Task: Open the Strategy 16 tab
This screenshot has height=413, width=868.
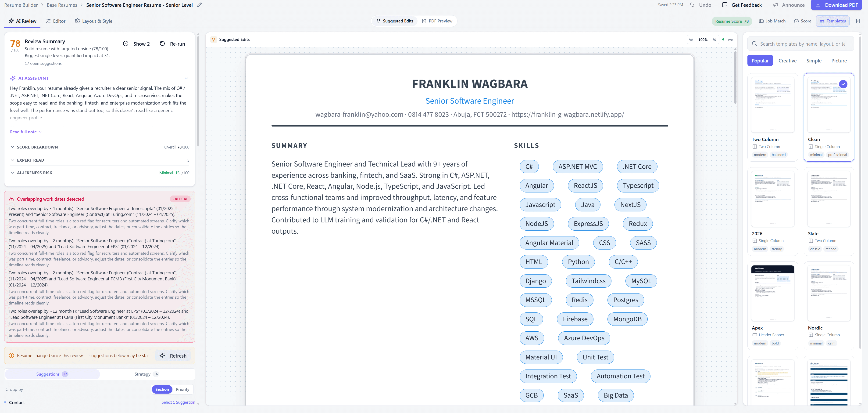Action: (146, 374)
